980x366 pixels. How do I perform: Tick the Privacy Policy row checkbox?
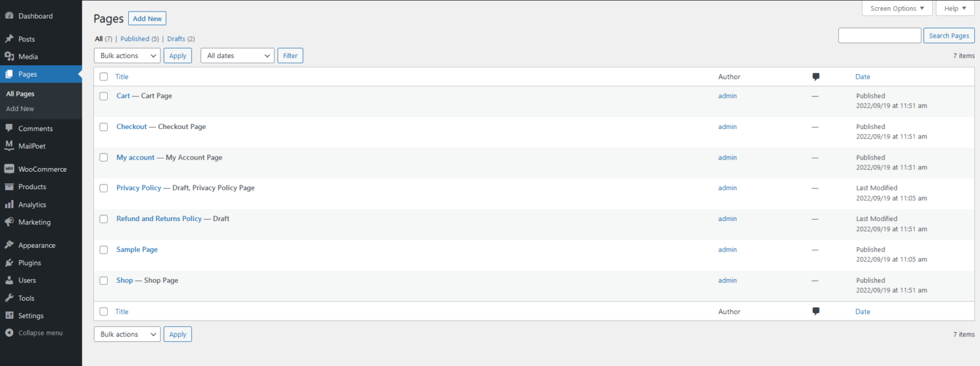pos(103,188)
